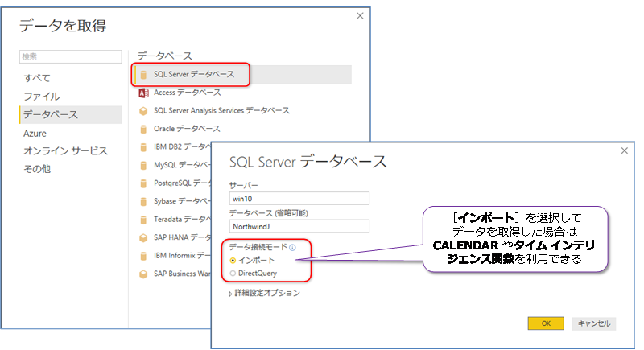Open the データベース category
Image resolution: width=644 pixels, height=350 pixels.
(71, 114)
